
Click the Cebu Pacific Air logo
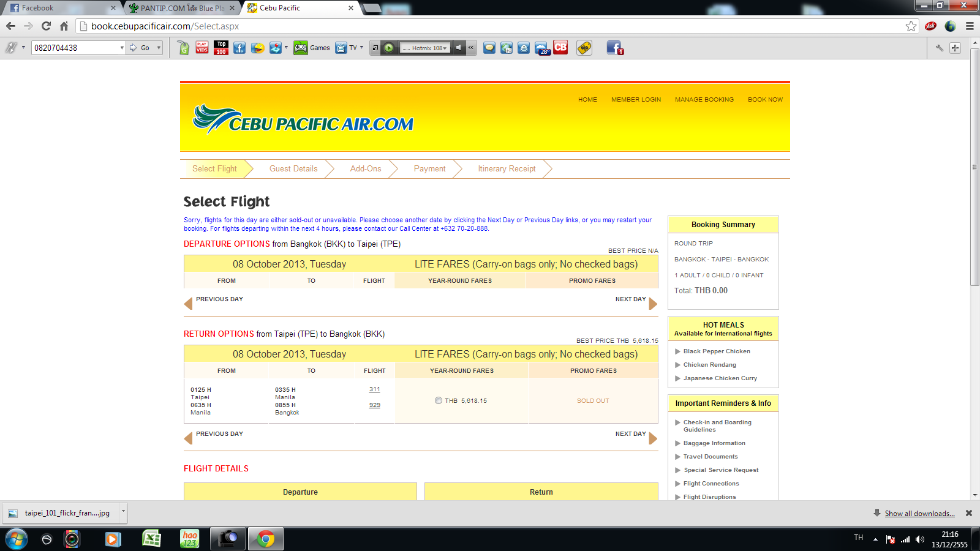click(x=303, y=119)
